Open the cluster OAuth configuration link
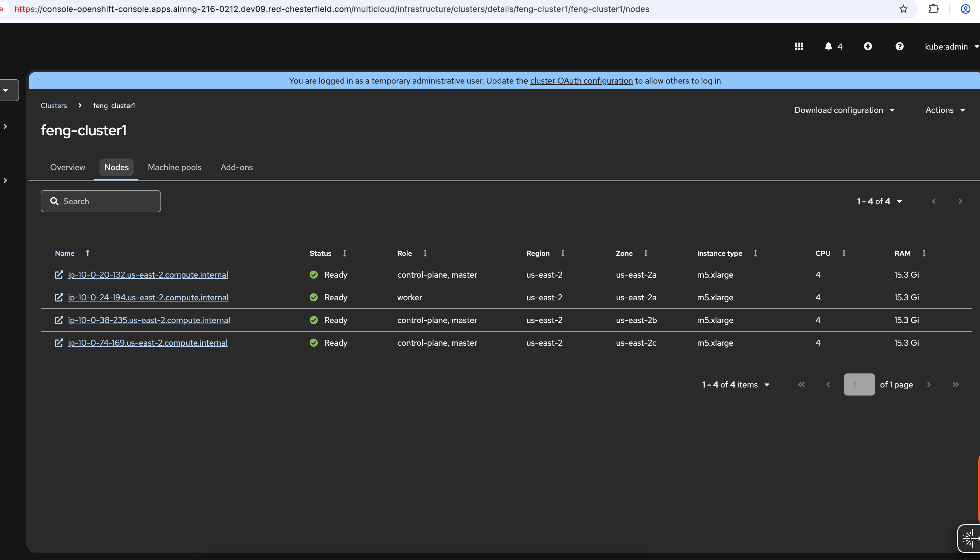This screenshot has width=980, height=560. tap(581, 81)
